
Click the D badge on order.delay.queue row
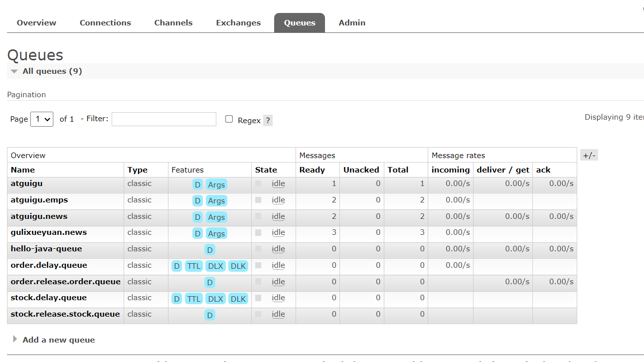point(177,266)
